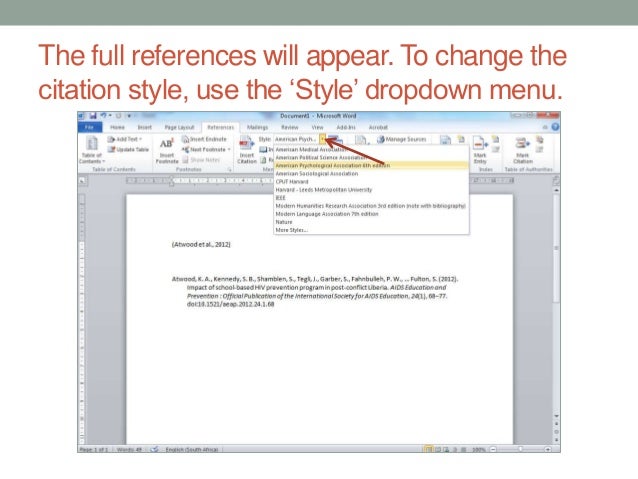Click the vertical scrollbar thumb
The image size is (638, 479).
[x=556, y=248]
